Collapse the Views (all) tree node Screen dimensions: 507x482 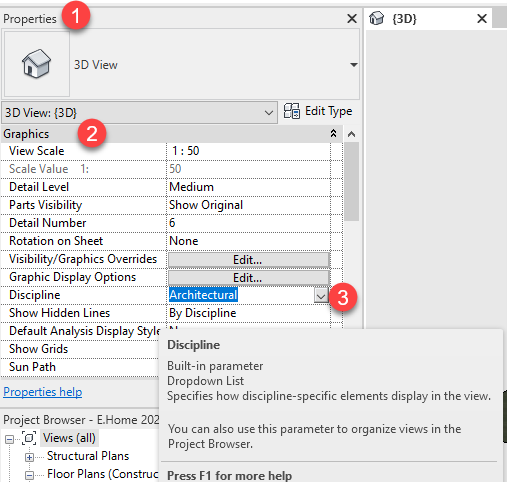click(9, 439)
